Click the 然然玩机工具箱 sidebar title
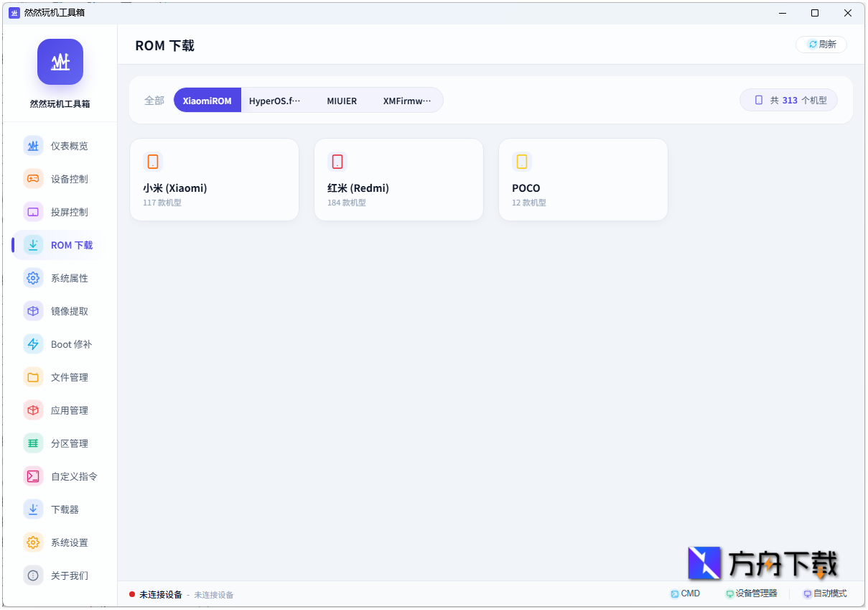 click(x=60, y=104)
